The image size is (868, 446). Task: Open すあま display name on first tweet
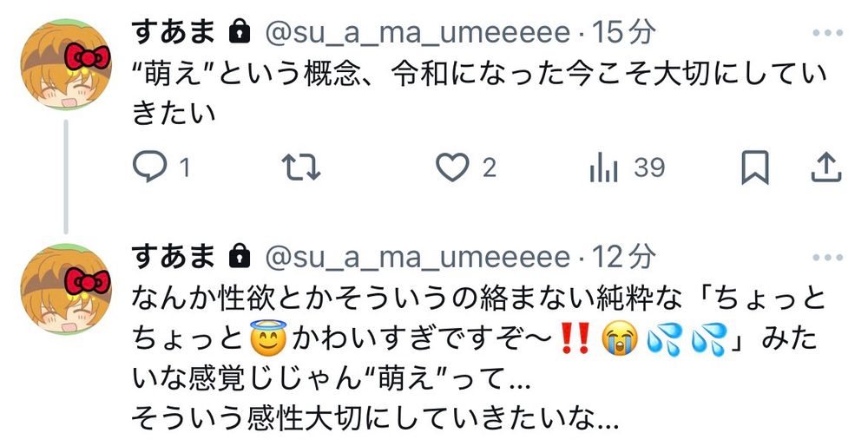coord(174,31)
